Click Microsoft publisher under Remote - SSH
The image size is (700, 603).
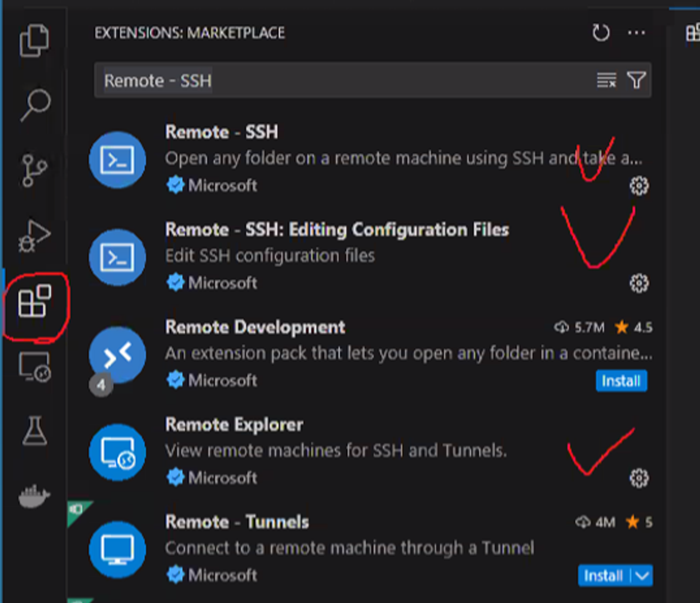223,185
